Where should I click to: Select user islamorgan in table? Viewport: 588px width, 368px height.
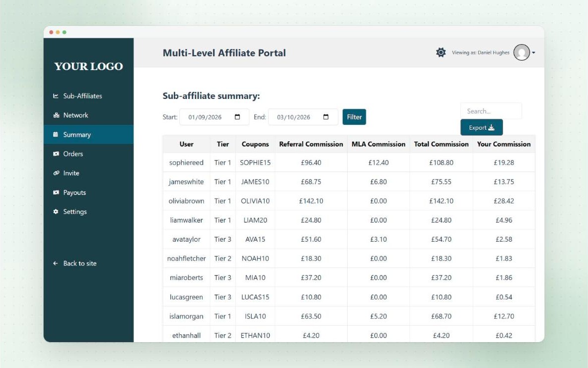coord(186,316)
